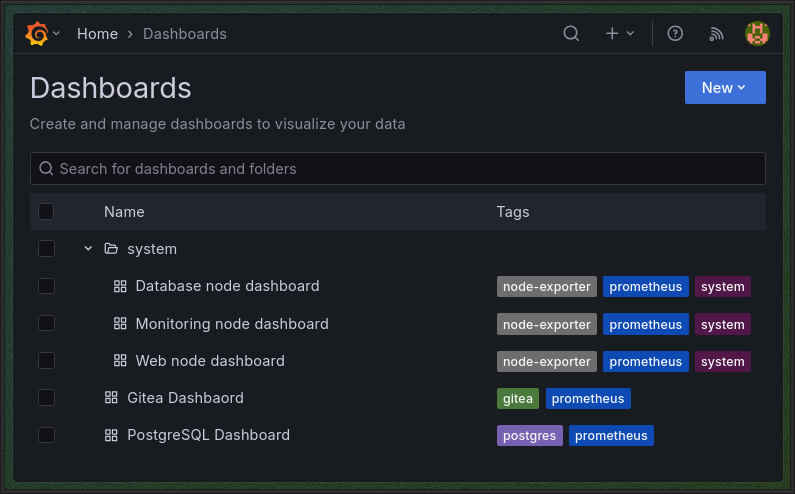Go to Home breadcrumb

pos(97,34)
